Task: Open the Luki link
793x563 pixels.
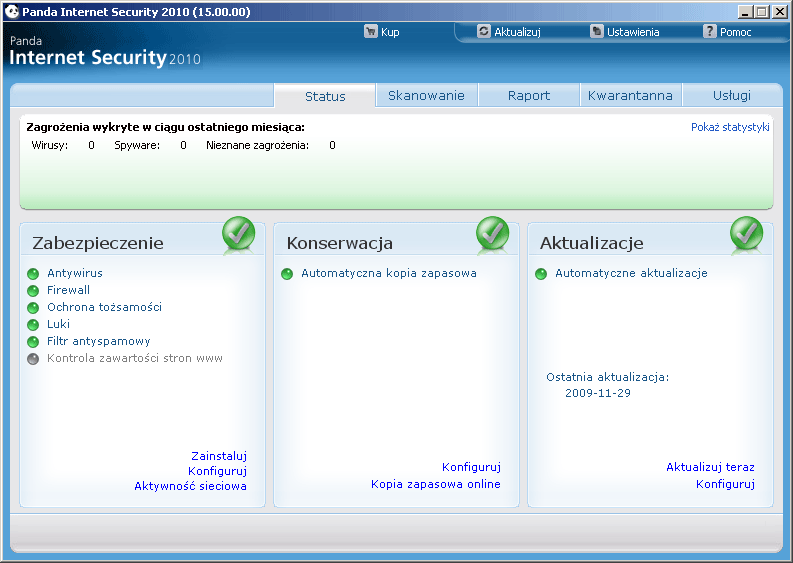Action: pyautogui.click(x=58, y=324)
